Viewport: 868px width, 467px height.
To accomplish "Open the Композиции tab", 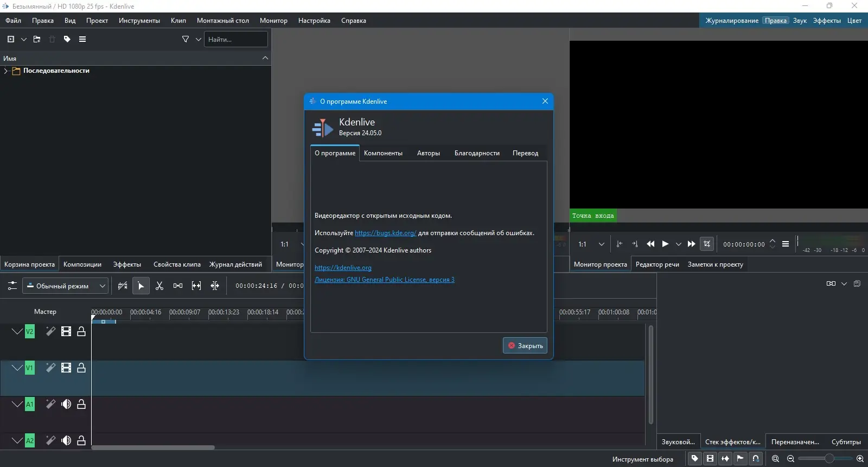I will click(82, 264).
